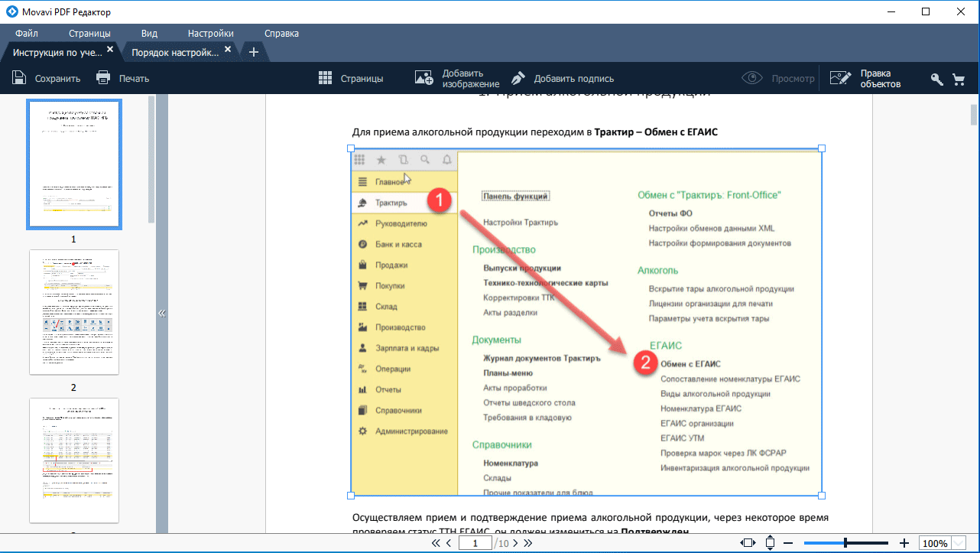Select the page 2 thumbnail
Viewport: 980px width, 553px height.
[x=74, y=312]
